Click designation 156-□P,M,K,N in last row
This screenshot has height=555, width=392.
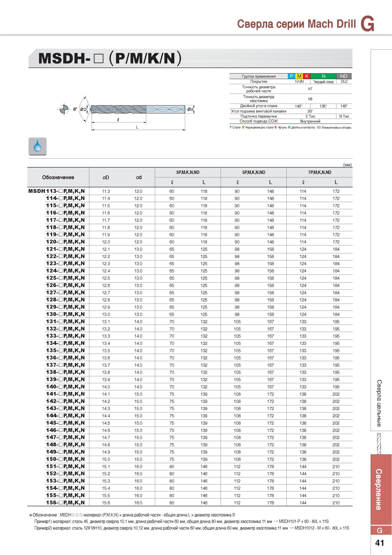(65, 502)
